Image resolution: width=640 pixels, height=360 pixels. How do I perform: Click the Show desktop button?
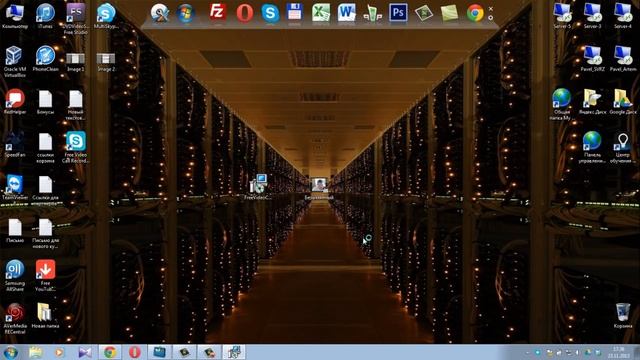click(636, 352)
